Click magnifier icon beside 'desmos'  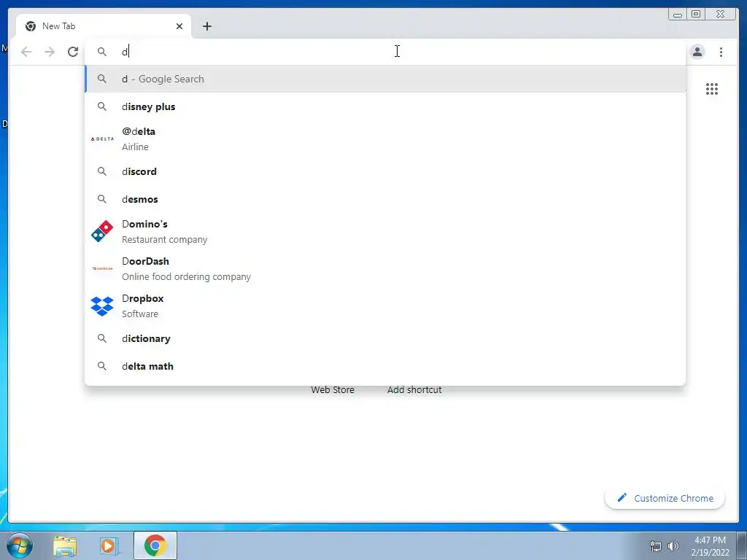tap(102, 199)
